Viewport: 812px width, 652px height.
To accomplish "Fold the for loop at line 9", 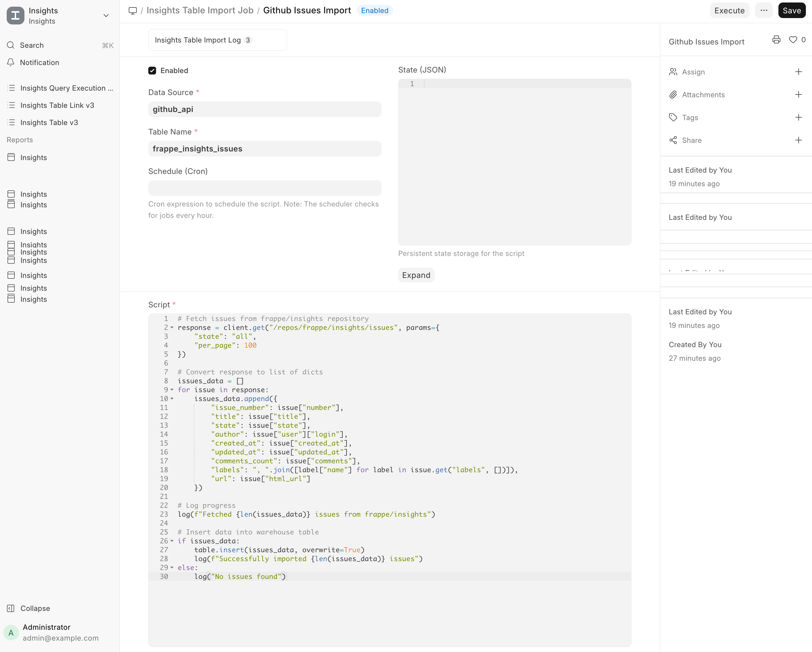I will point(172,390).
